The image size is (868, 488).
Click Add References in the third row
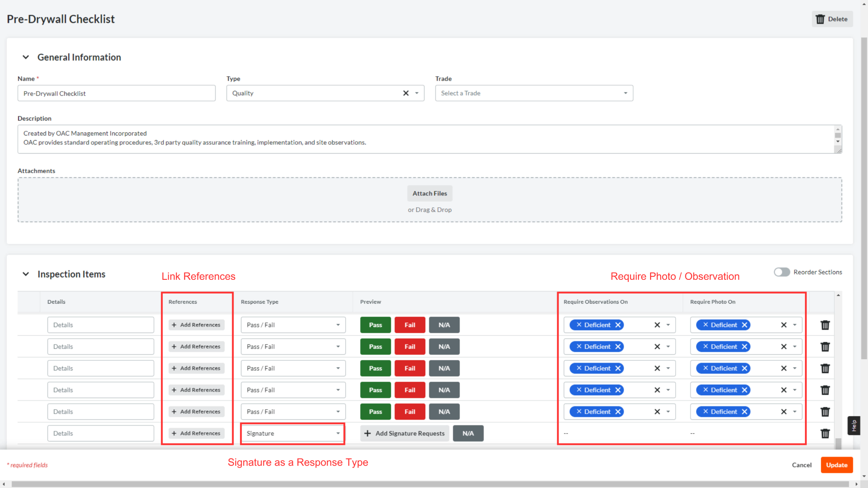coord(196,368)
